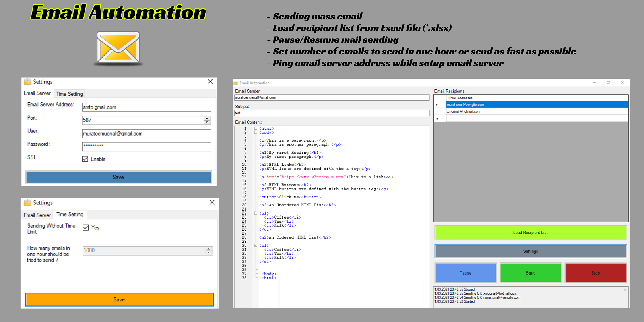Click the log panel scrollbar up arrow
Image resolution: width=644 pixels, height=322 pixels.
tap(625, 290)
